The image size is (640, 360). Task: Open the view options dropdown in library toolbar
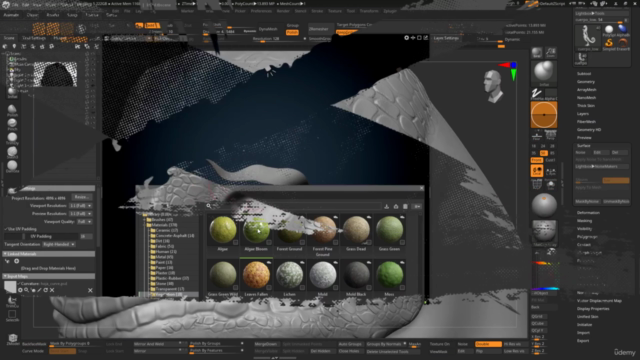(x=417, y=207)
